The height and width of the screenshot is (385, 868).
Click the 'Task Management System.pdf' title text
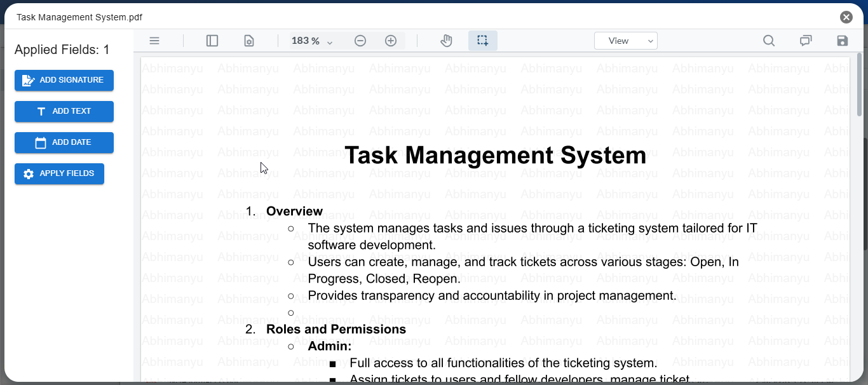tap(79, 17)
